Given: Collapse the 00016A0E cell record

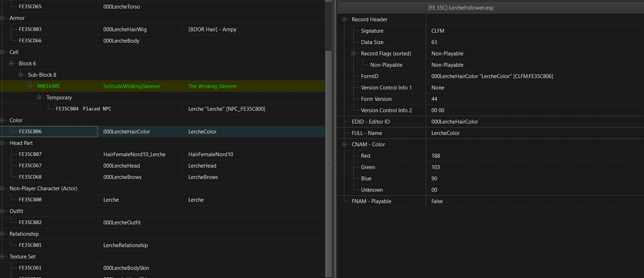Looking at the screenshot, I should pyautogui.click(x=30, y=86).
